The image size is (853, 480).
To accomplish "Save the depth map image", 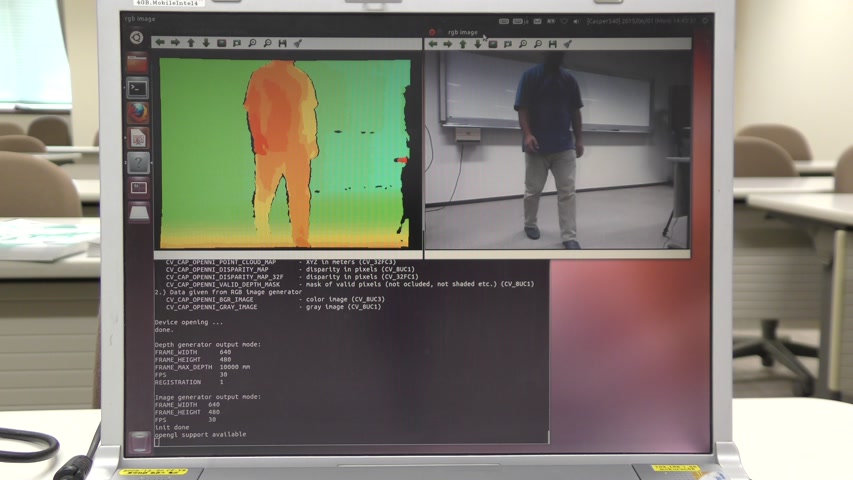I will [x=282, y=42].
